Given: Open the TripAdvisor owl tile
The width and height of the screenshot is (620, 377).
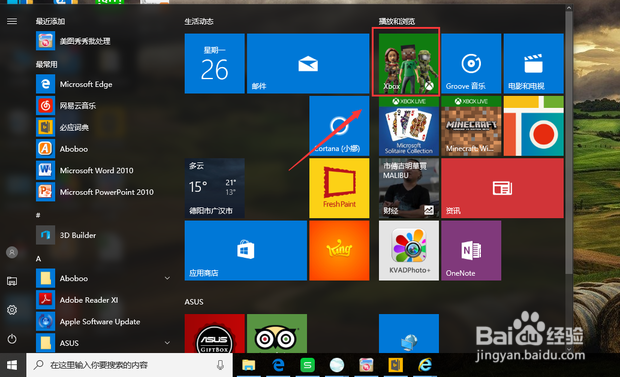Looking at the screenshot, I should click(277, 333).
